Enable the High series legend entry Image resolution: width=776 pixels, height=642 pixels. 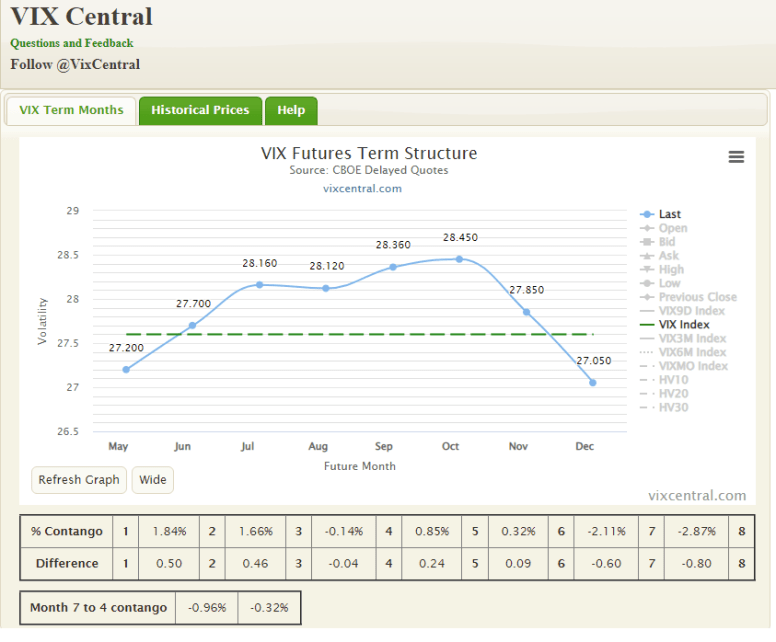click(x=671, y=269)
